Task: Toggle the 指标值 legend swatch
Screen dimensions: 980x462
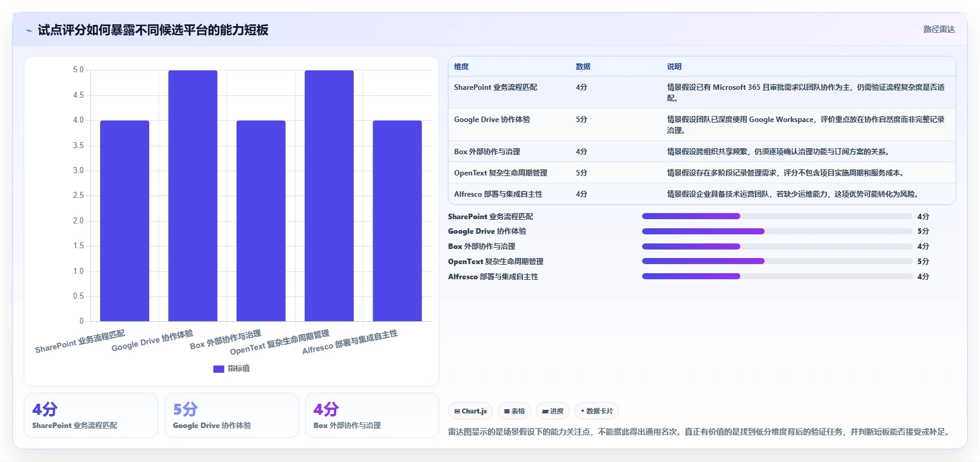Action: coord(218,369)
